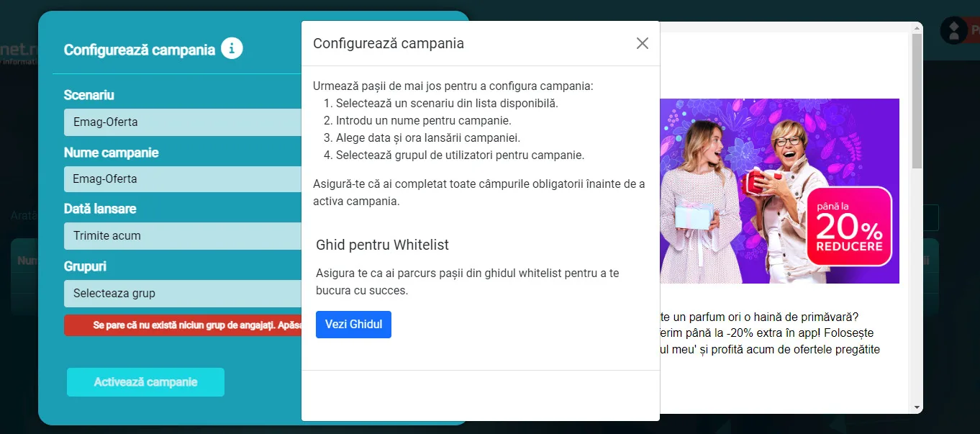Click step 'Selectează un scenariu din lista disponibilă'
The width and height of the screenshot is (980, 434).
click(447, 103)
